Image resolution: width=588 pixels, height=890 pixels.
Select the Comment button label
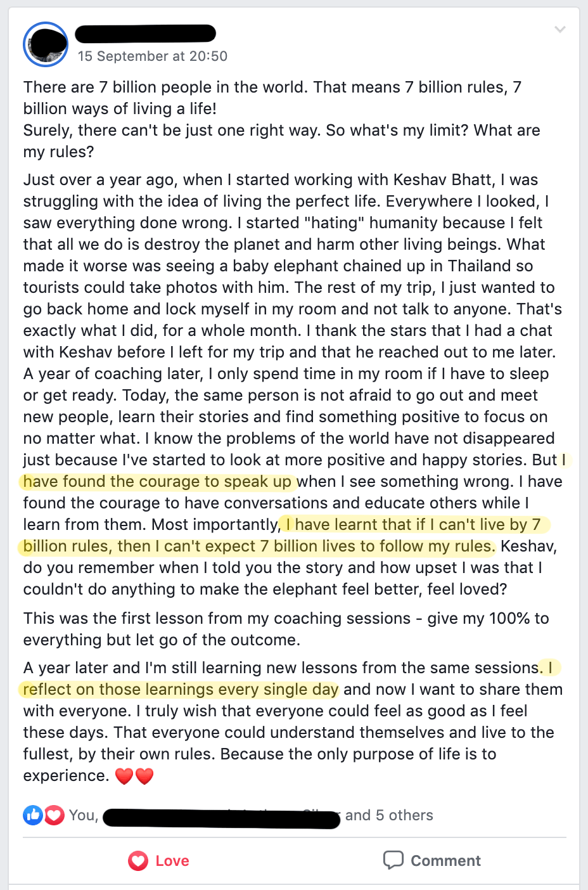click(x=445, y=861)
